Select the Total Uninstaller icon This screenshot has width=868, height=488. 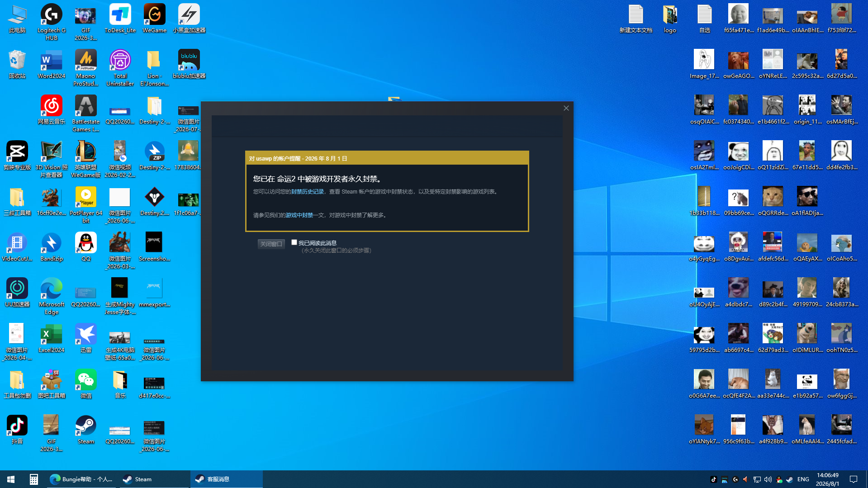120,68
